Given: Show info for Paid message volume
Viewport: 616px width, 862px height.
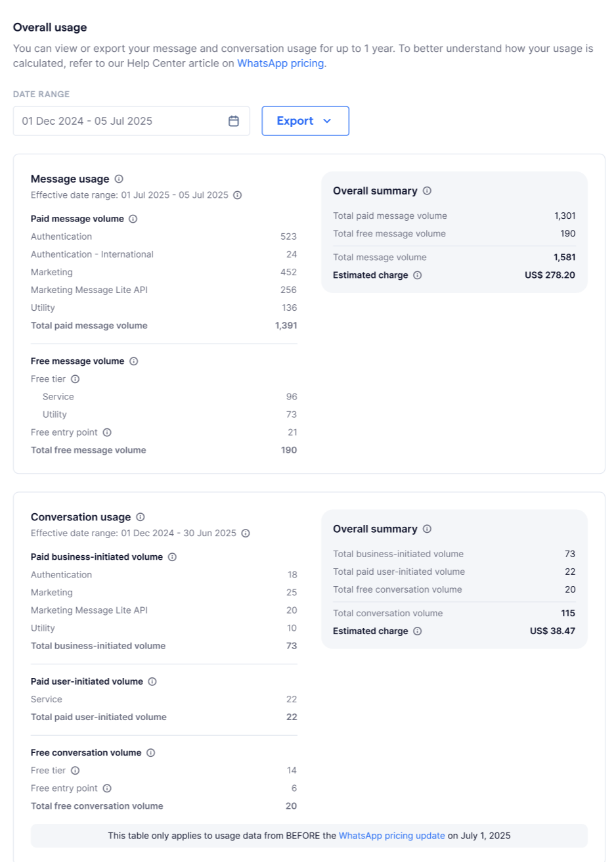Looking at the screenshot, I should coord(133,219).
